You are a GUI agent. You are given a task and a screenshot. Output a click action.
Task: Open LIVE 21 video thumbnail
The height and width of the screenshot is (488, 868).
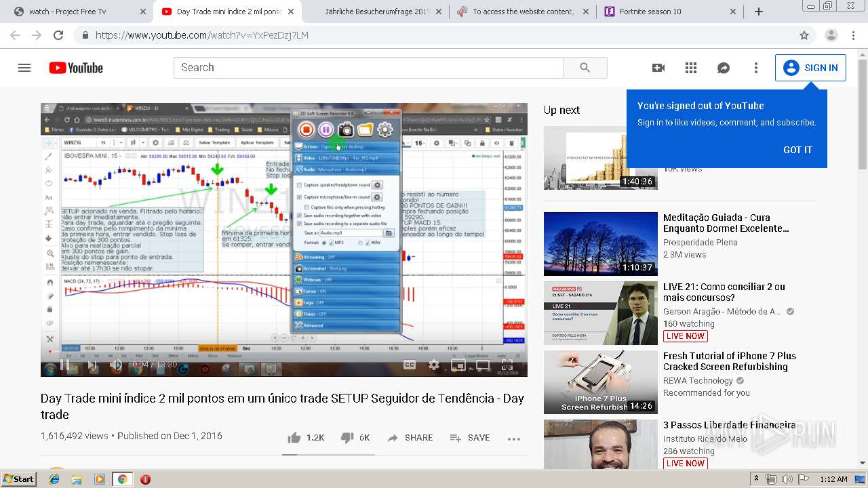(x=601, y=313)
